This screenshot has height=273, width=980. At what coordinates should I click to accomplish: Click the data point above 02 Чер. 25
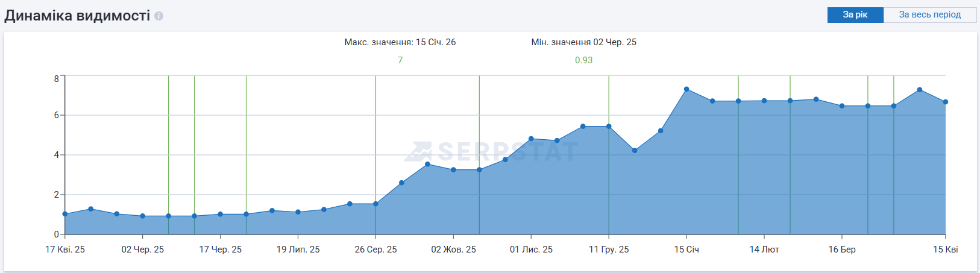[143, 216]
